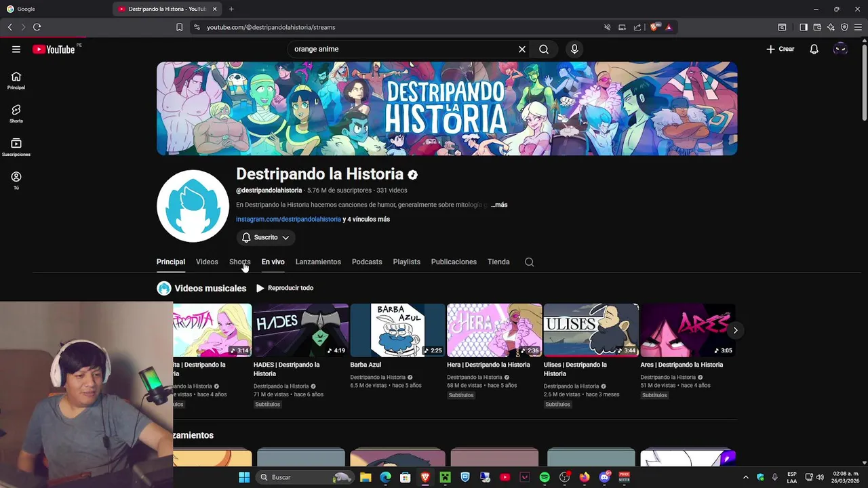Image resolution: width=868 pixels, height=488 pixels.
Task: Open the Videos musicales section title
Action: pos(210,288)
